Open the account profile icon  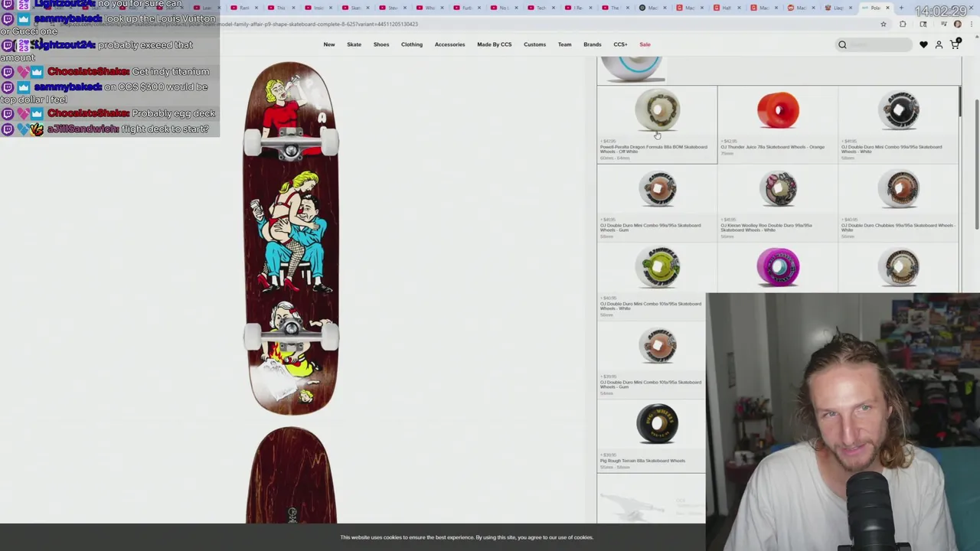point(939,44)
